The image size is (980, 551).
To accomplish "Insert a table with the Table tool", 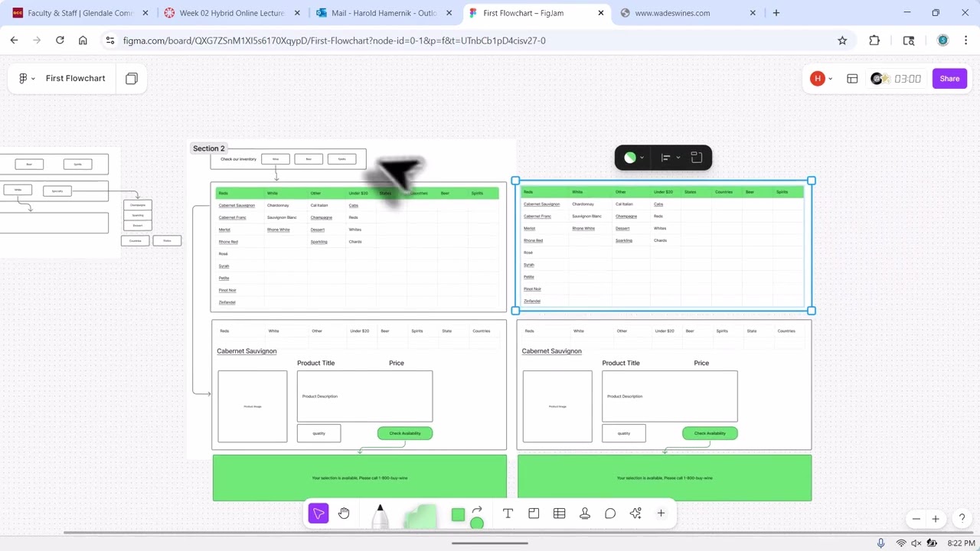I will (x=559, y=514).
